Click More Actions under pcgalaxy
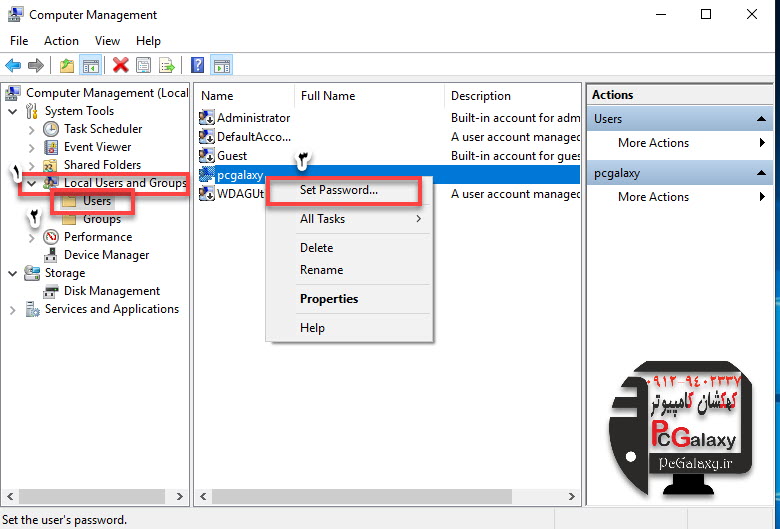Image resolution: width=780 pixels, height=529 pixels. (653, 197)
